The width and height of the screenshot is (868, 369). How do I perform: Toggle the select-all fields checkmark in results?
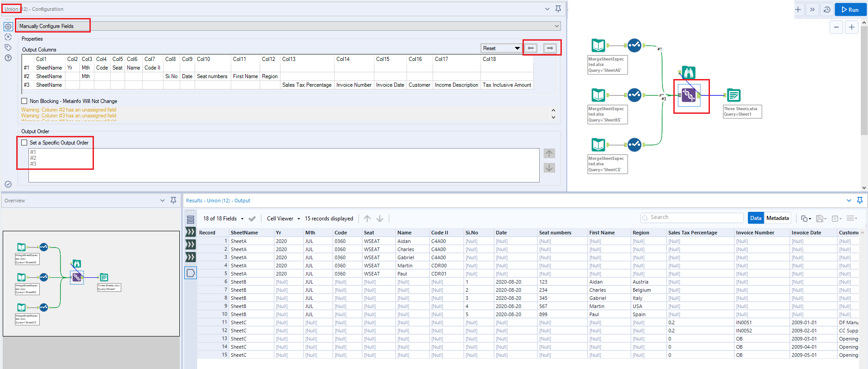point(252,219)
